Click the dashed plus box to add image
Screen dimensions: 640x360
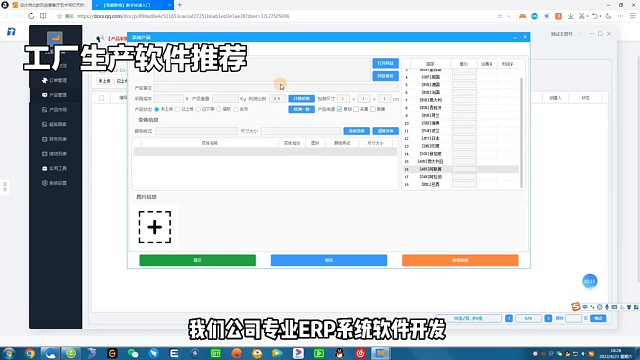155,227
